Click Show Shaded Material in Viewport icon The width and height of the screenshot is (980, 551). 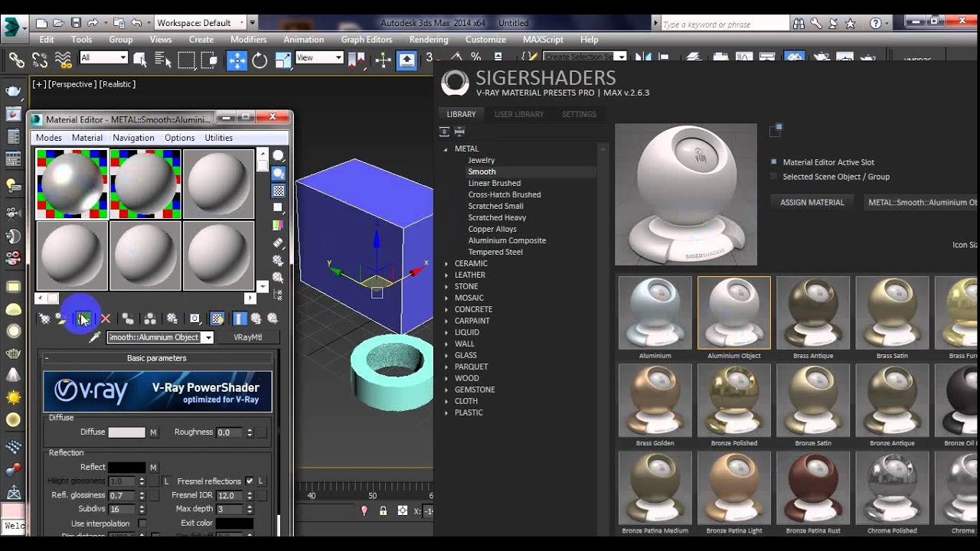click(x=217, y=318)
